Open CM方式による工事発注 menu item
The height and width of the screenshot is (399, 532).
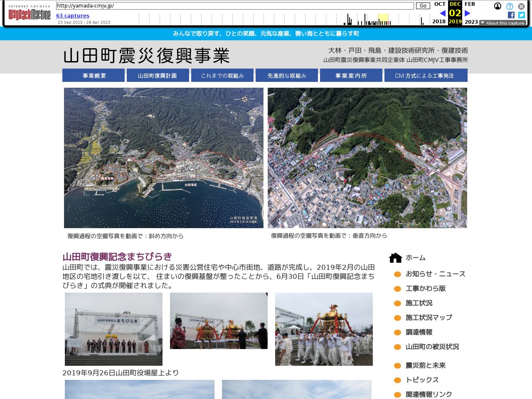[426, 76]
